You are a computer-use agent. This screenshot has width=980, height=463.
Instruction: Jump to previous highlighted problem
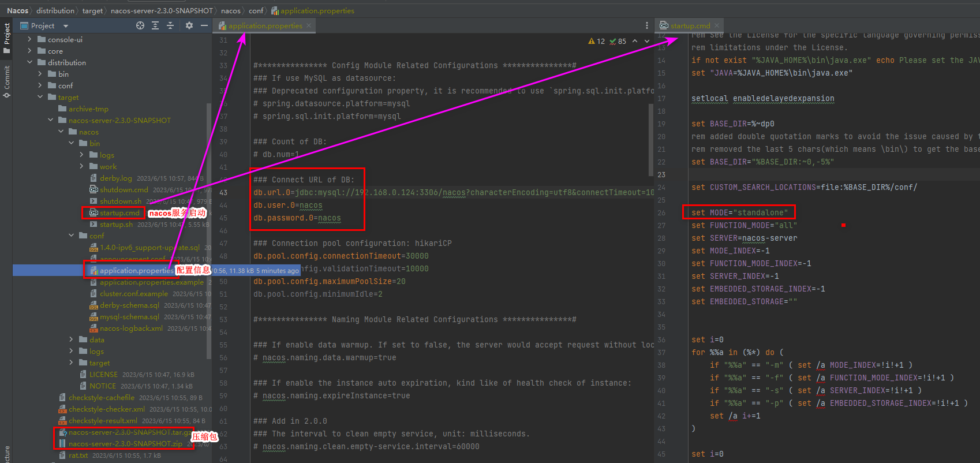[x=635, y=41]
